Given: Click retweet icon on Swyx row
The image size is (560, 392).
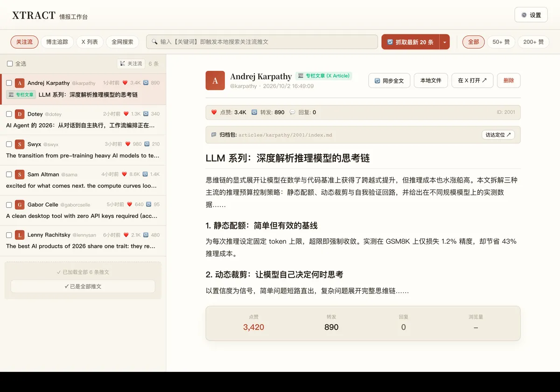Looking at the screenshot, I should 147,144.
